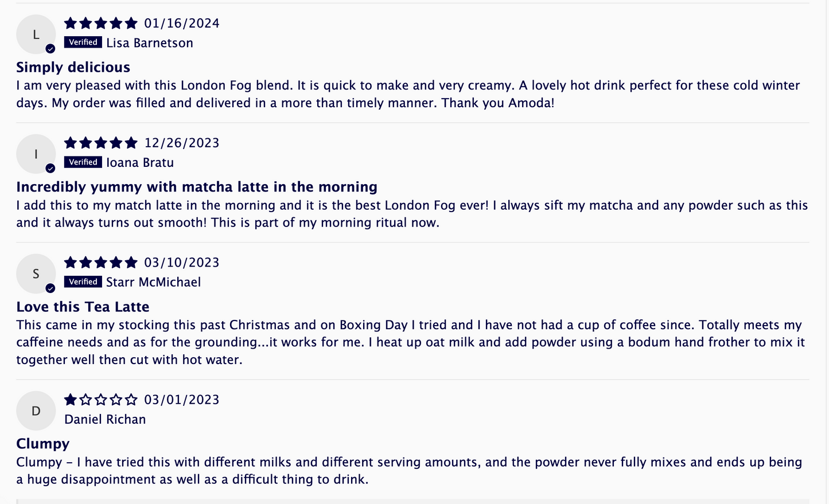Click Daniel Richan's "D" avatar circle
Viewport: 829px width, 504px height.
click(x=36, y=411)
